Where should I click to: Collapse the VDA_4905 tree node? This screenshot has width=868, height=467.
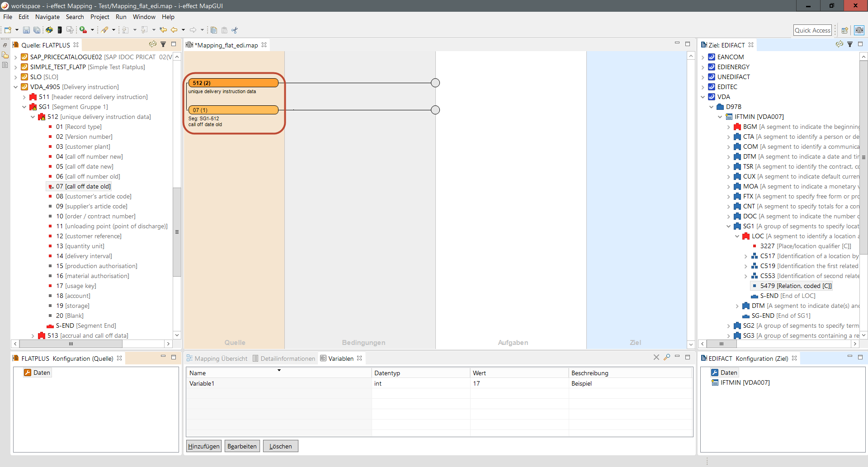click(16, 87)
